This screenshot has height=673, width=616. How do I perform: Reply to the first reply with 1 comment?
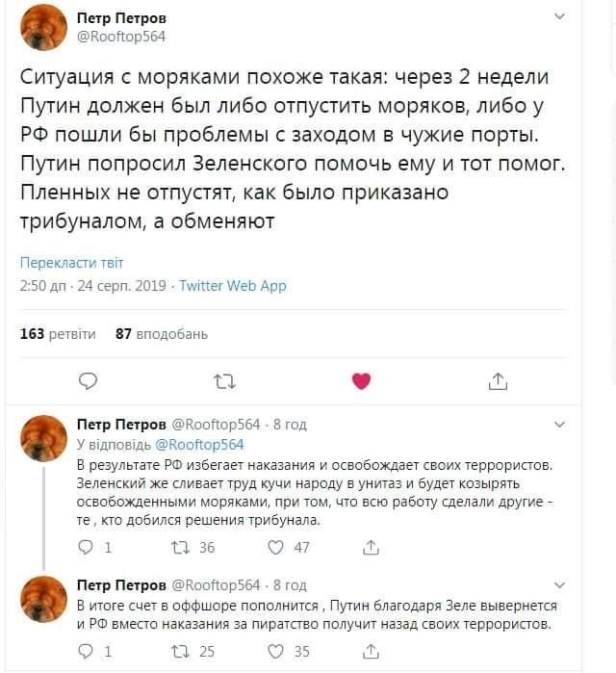(94, 547)
